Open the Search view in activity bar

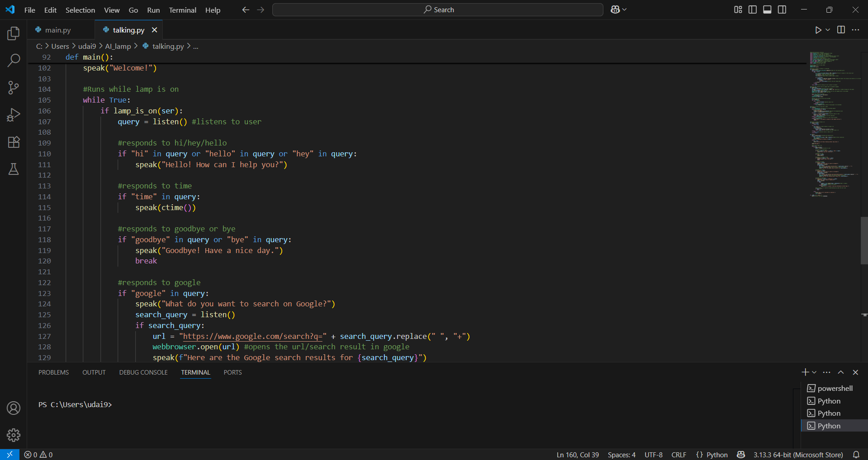(14, 60)
